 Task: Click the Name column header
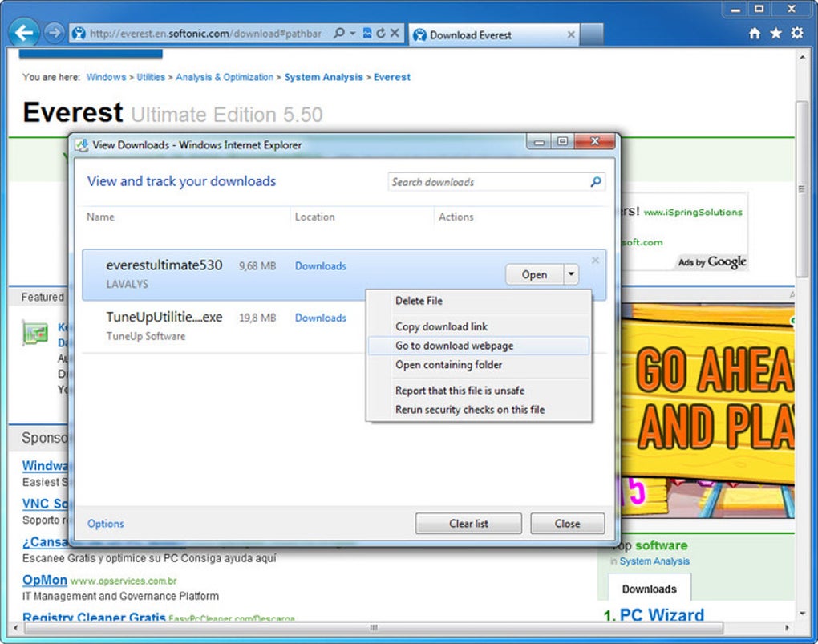100,217
